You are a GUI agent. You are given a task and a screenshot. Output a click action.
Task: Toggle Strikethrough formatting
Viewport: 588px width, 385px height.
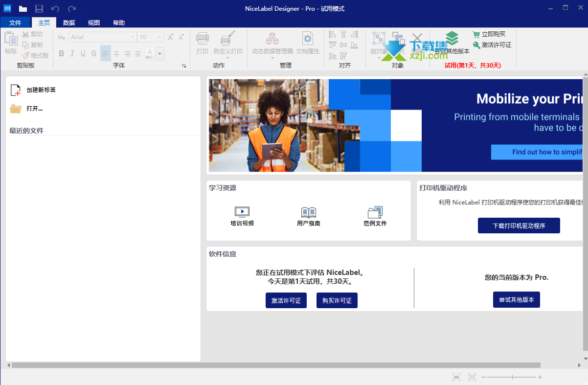point(94,53)
